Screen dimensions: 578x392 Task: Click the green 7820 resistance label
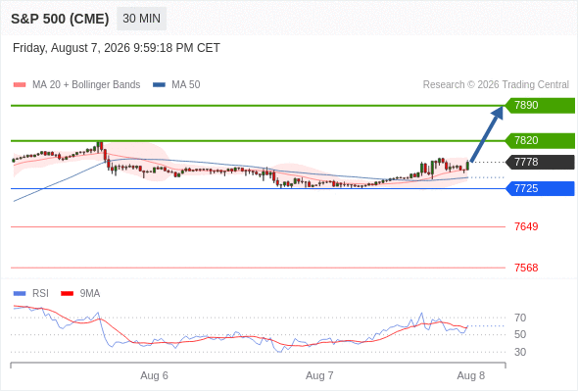pos(540,140)
